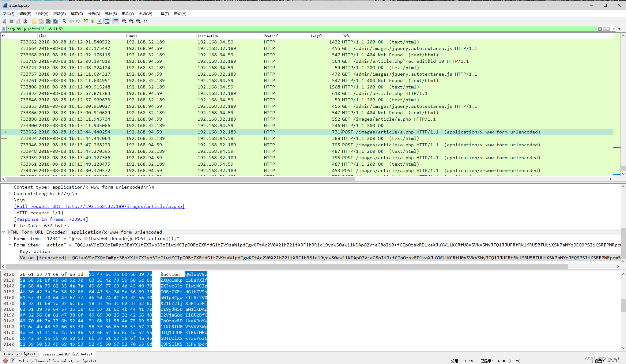626x364 pixels.
Task: Open the 帮助(H) menu
Action: tap(180, 13)
